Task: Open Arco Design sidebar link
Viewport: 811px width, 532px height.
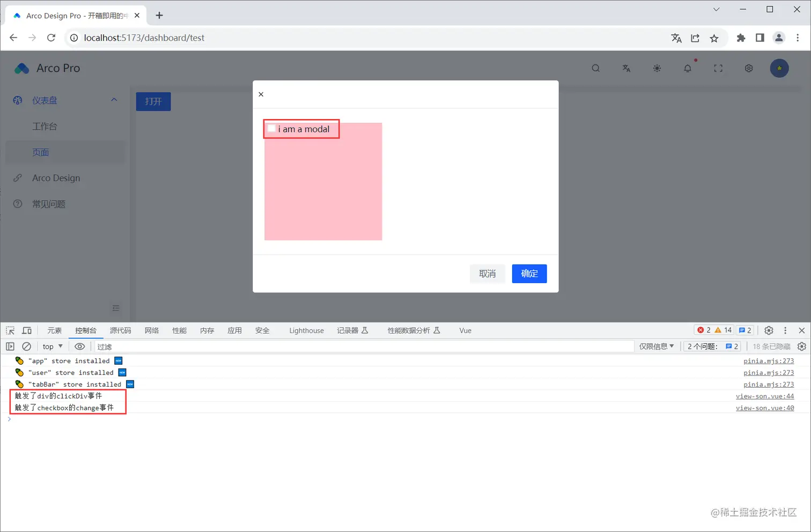Action: pyautogui.click(x=56, y=178)
